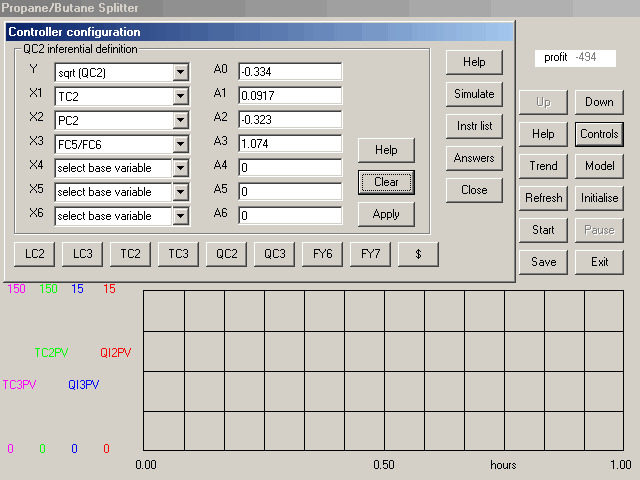
Task: Focus the A3 coefficient field showing 1.074
Action: point(290,143)
